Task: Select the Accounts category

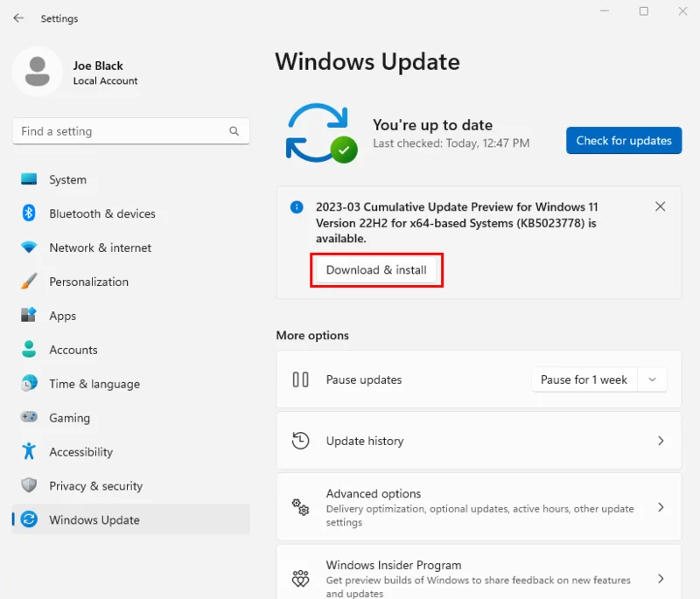Action: (x=130, y=350)
